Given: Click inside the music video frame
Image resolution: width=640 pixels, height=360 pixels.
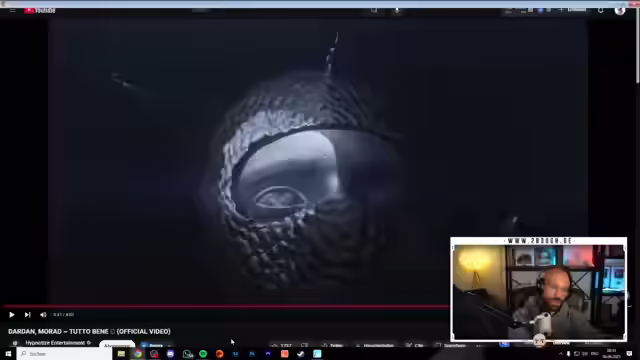Looking at the screenshot, I should tap(318, 161).
